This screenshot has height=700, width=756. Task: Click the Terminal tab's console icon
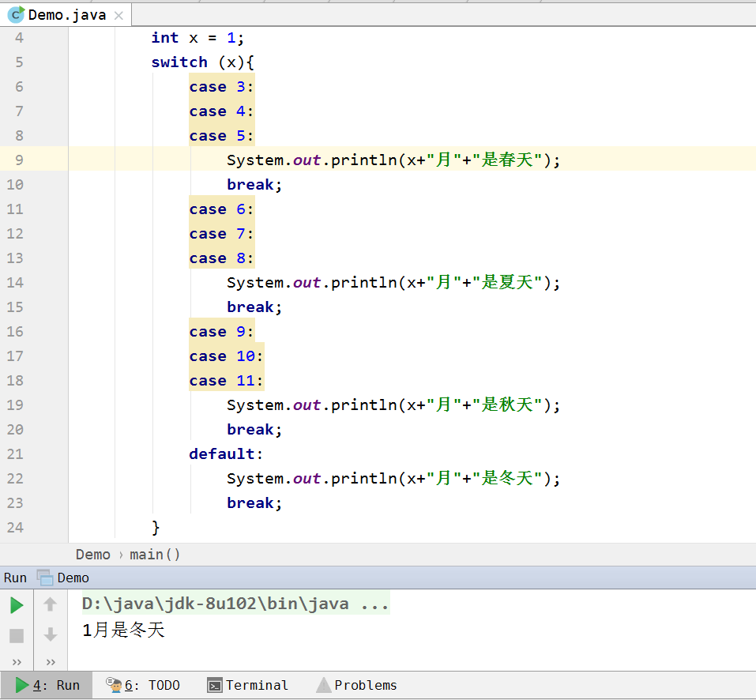pos(215,685)
